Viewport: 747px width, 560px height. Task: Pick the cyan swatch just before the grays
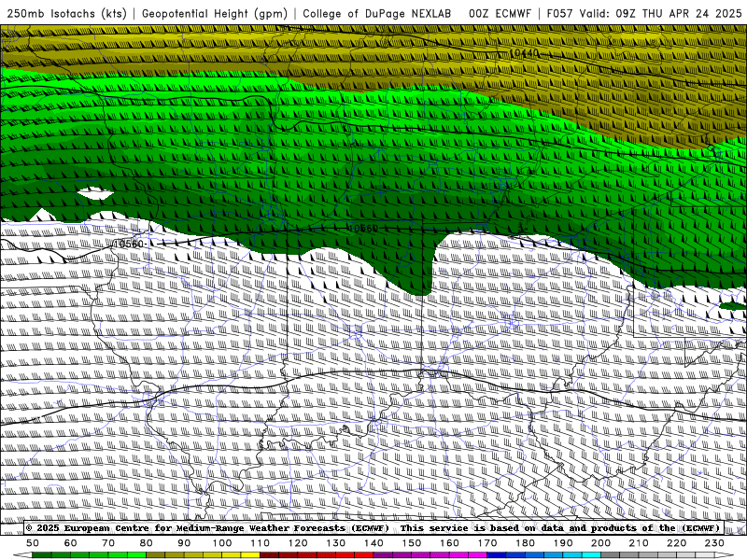[x=591, y=555]
